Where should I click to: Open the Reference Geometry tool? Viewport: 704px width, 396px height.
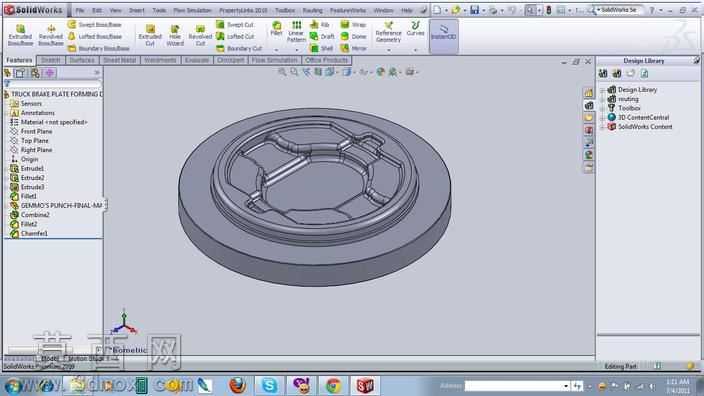(388, 32)
